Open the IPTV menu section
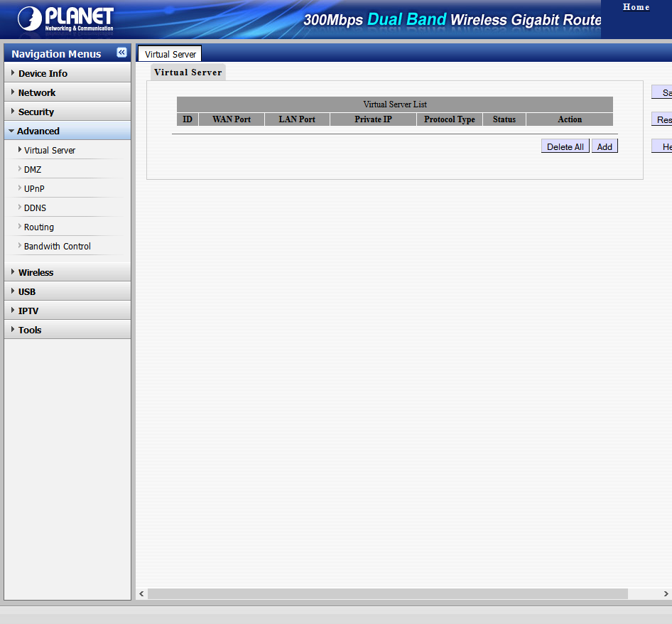672x624 pixels. pos(28,311)
